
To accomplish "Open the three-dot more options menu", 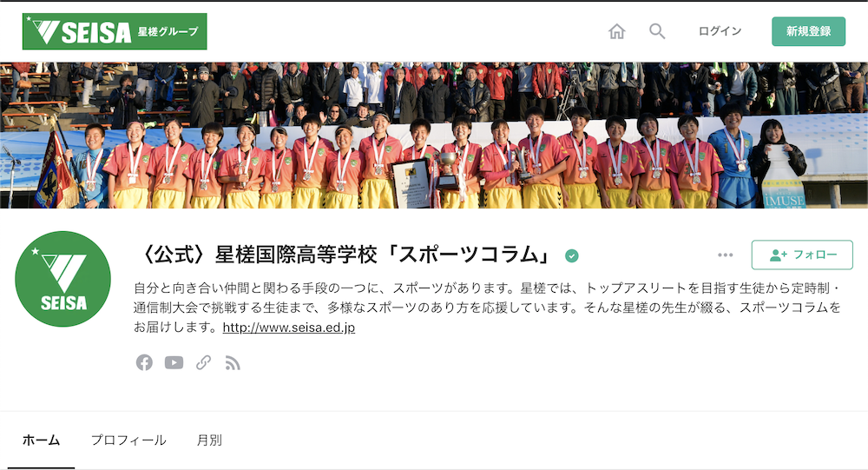I will (x=725, y=255).
